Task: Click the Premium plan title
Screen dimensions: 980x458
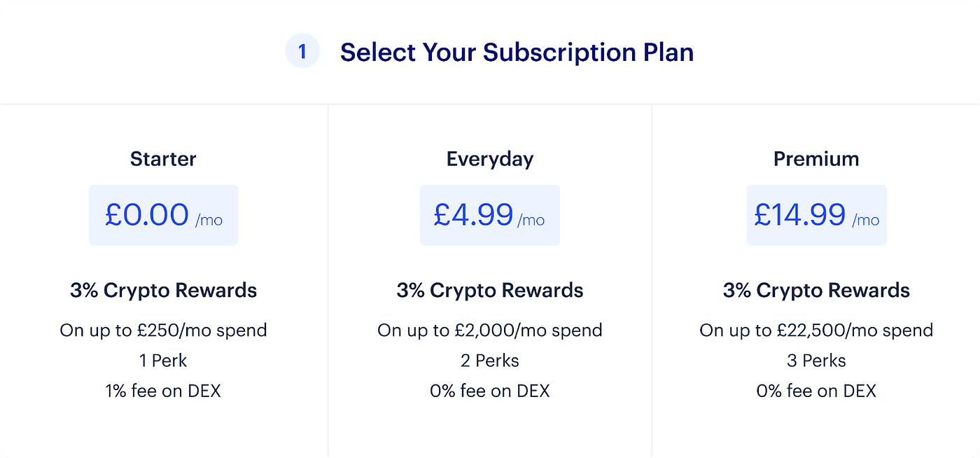Action: point(816,159)
